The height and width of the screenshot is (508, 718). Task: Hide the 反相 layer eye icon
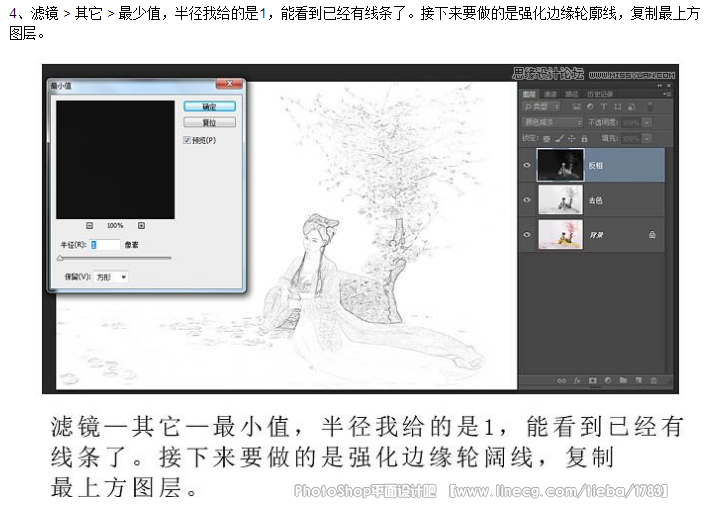click(x=527, y=165)
